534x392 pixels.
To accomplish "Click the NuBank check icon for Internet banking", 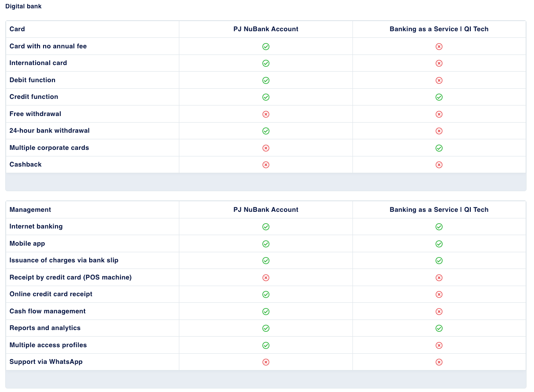I will click(266, 227).
